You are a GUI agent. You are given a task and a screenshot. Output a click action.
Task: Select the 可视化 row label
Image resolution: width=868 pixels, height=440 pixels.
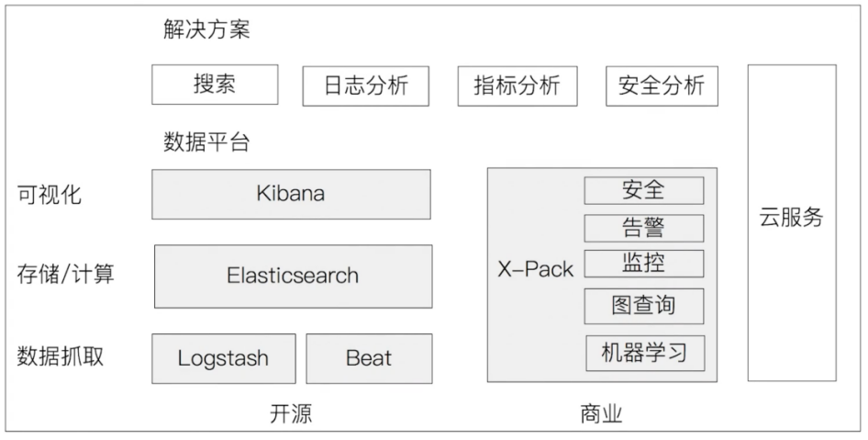click(x=50, y=195)
